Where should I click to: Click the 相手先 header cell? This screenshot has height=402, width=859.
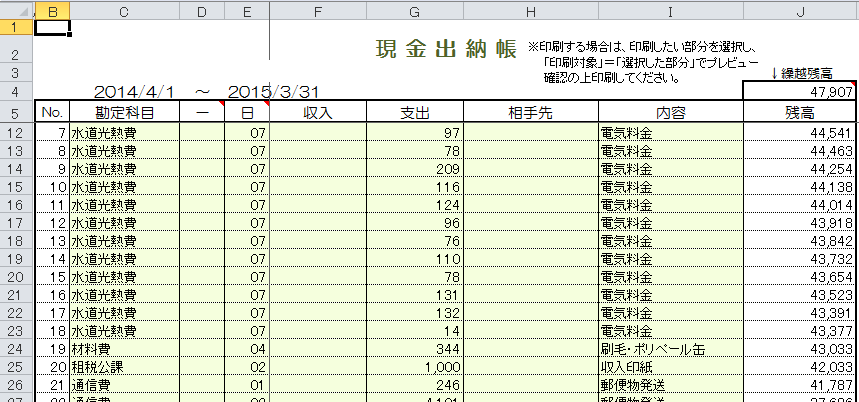click(x=532, y=112)
